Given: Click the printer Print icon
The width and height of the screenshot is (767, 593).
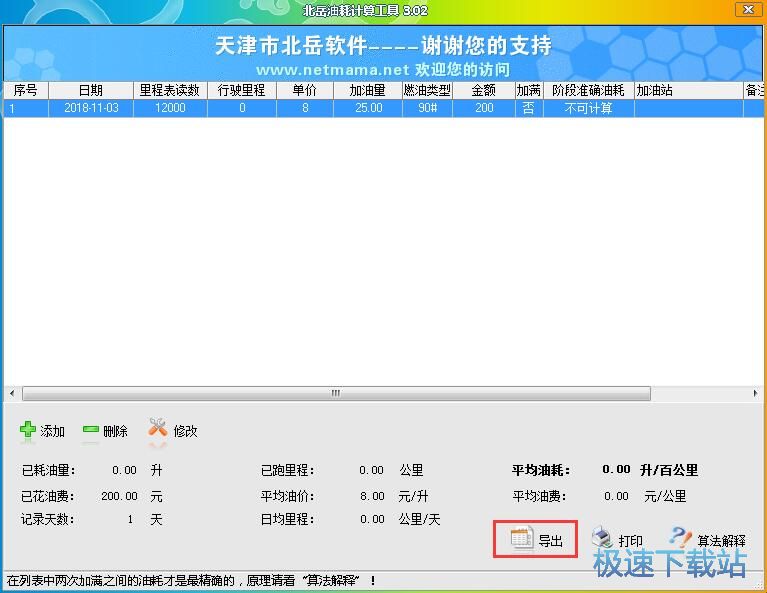Looking at the screenshot, I should (x=602, y=538).
